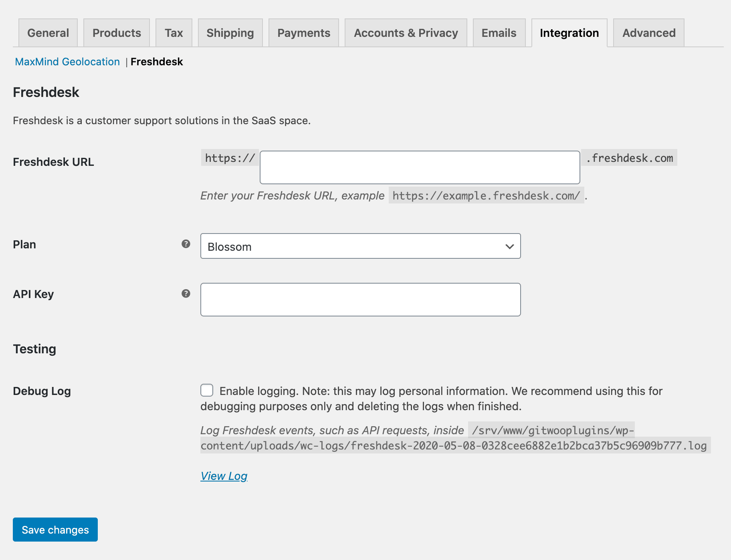Click the Plan field label
The width and height of the screenshot is (731, 560).
(x=24, y=244)
